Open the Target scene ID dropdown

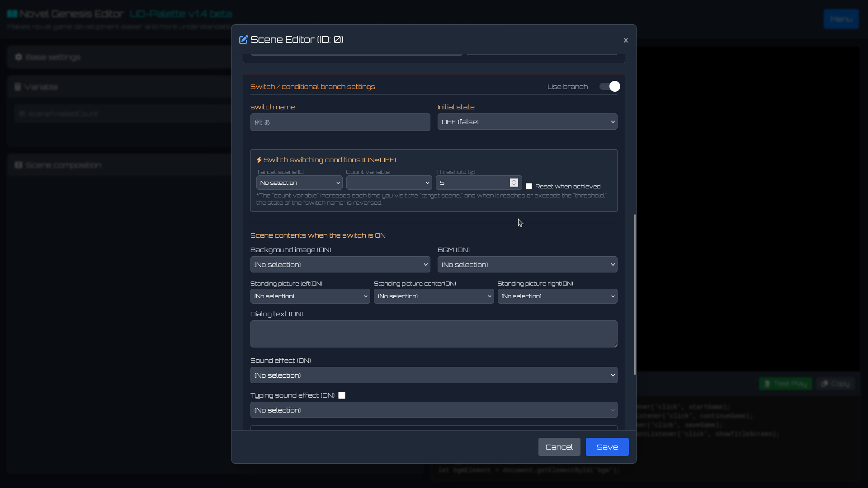coord(299,183)
